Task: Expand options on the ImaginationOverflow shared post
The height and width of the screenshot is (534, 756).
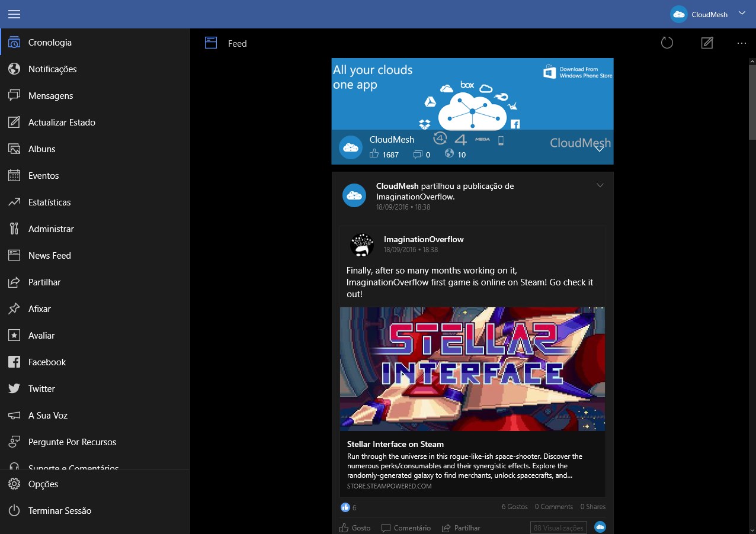Action: [600, 185]
